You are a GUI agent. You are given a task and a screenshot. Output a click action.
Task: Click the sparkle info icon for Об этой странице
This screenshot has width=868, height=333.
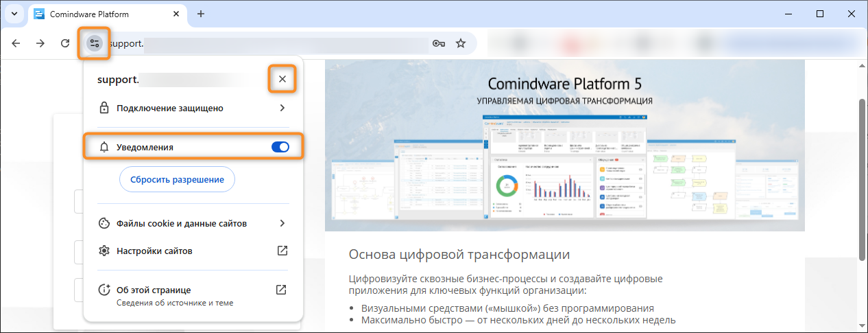[x=104, y=290]
